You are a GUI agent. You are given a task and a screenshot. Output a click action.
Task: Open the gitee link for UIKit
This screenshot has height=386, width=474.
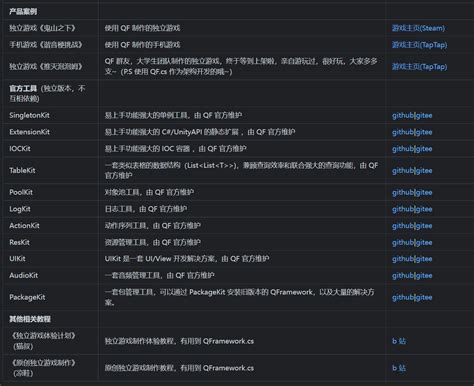(424, 259)
